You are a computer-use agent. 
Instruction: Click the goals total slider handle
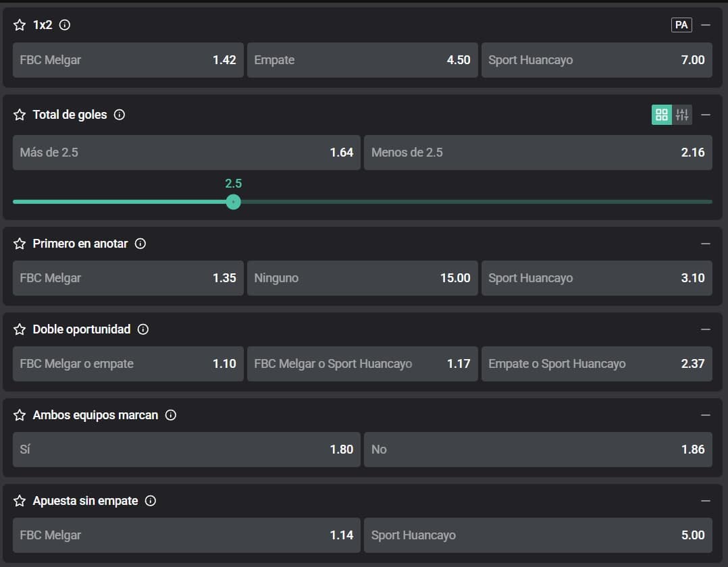click(x=233, y=202)
